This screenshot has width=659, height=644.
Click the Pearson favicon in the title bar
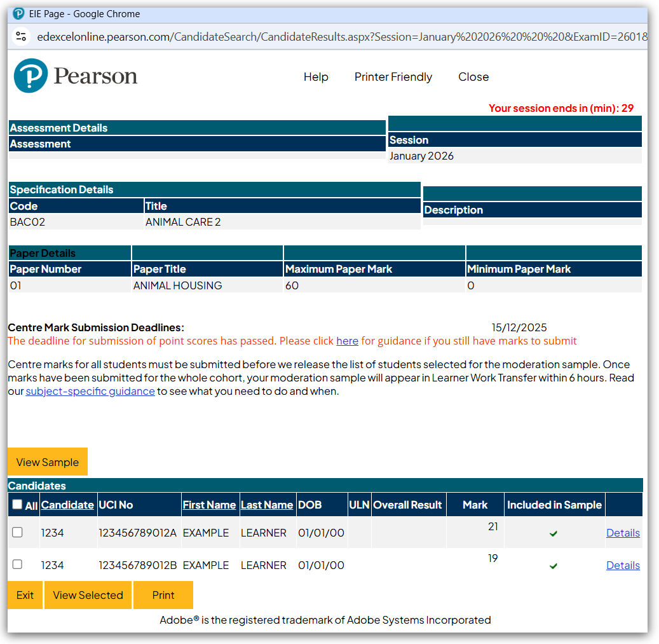18,14
